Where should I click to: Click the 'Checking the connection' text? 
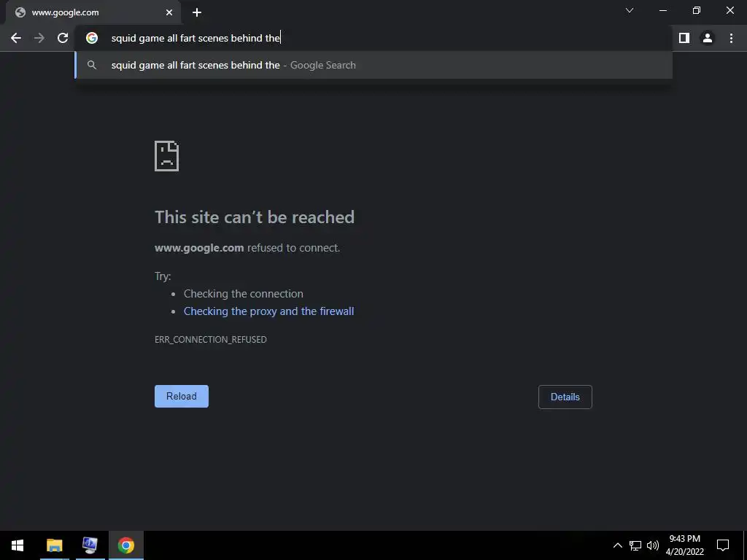tap(244, 294)
